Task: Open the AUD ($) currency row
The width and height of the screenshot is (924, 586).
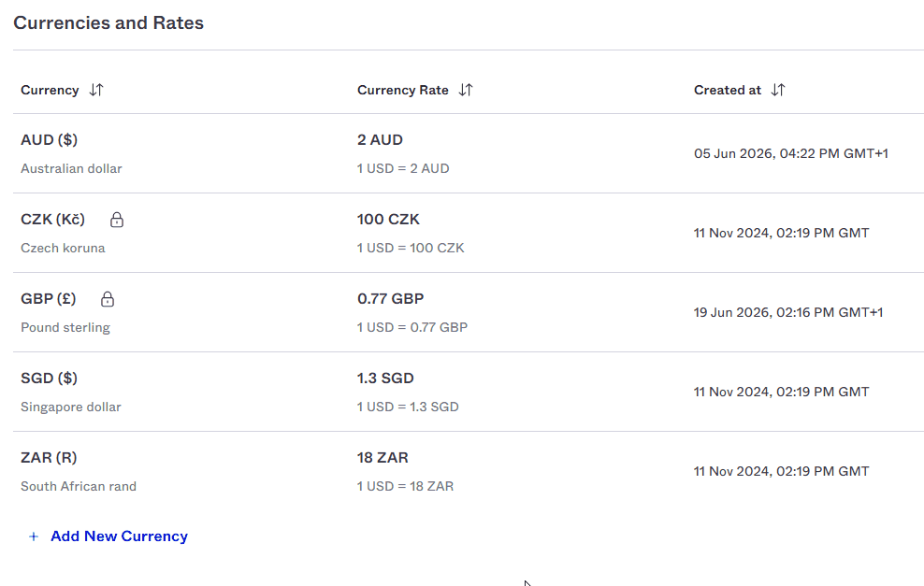Action: coord(469,153)
